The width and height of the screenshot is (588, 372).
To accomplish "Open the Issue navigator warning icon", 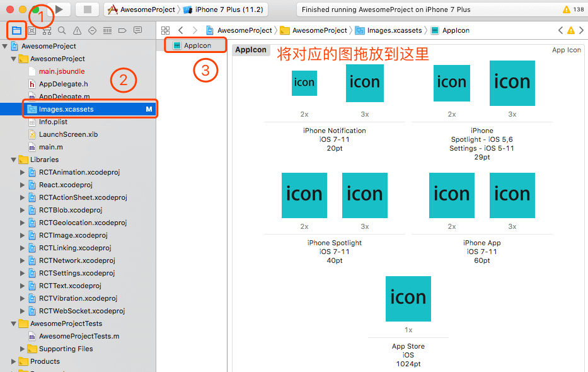I will (x=78, y=30).
